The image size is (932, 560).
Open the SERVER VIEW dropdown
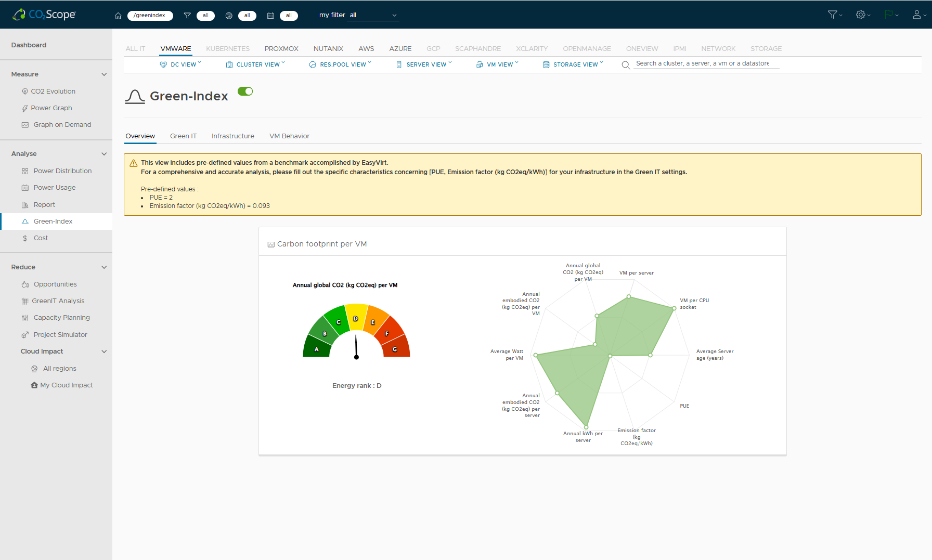click(x=424, y=64)
